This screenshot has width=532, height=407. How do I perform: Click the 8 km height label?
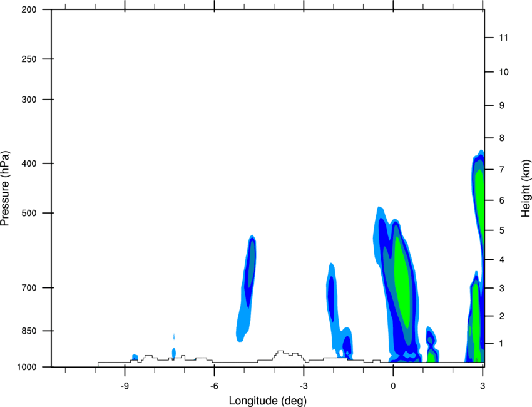(502, 138)
